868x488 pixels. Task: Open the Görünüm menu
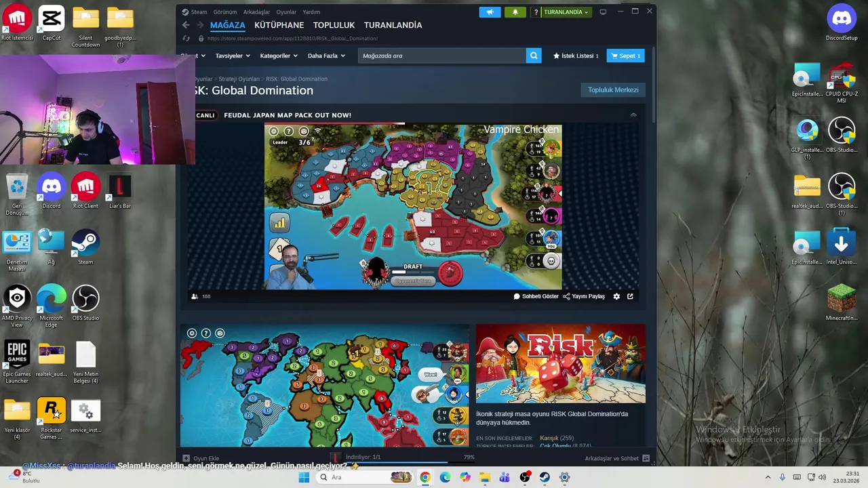click(x=225, y=12)
